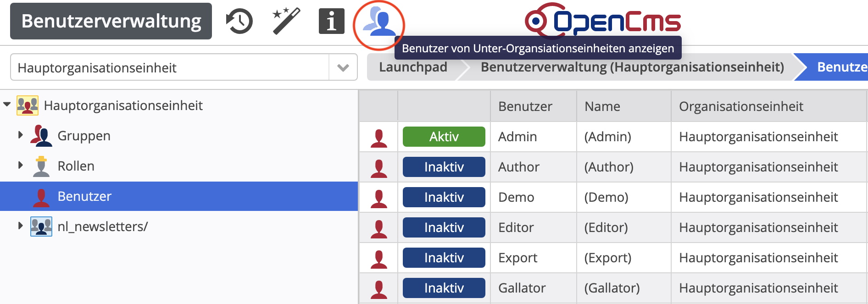868x304 pixels.
Task: Collapse the Hauptorganisationseinheit tree node
Action: click(7, 105)
